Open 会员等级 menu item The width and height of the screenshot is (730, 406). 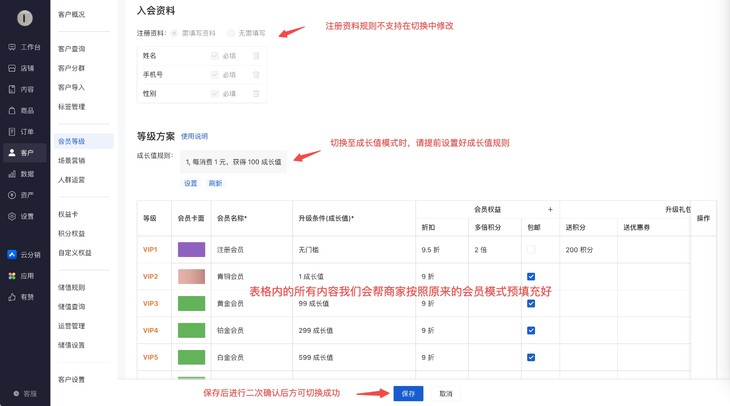tap(71, 141)
